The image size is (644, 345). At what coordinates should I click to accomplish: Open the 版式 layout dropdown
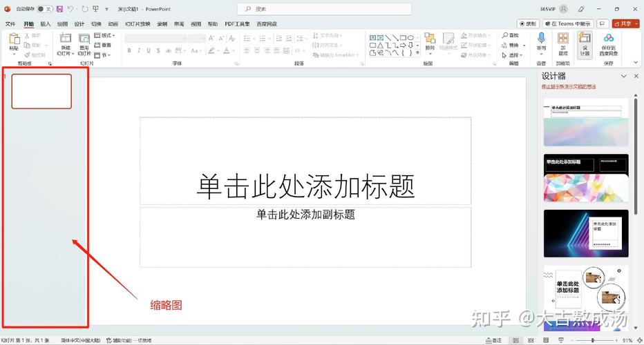coord(105,35)
